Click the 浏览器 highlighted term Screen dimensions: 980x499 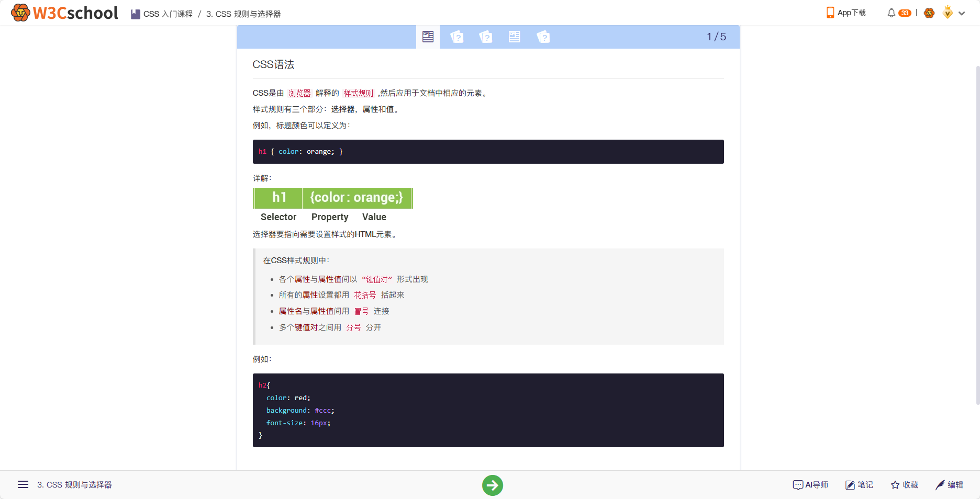coord(299,93)
